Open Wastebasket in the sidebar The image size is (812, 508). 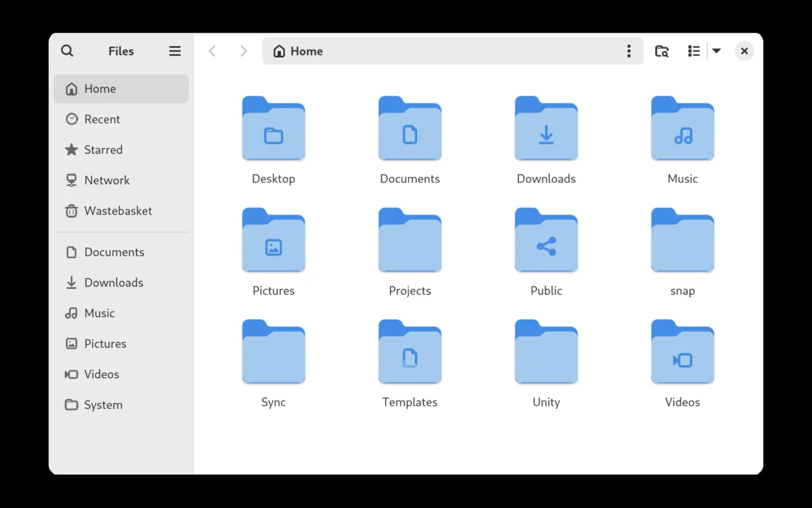click(x=121, y=211)
